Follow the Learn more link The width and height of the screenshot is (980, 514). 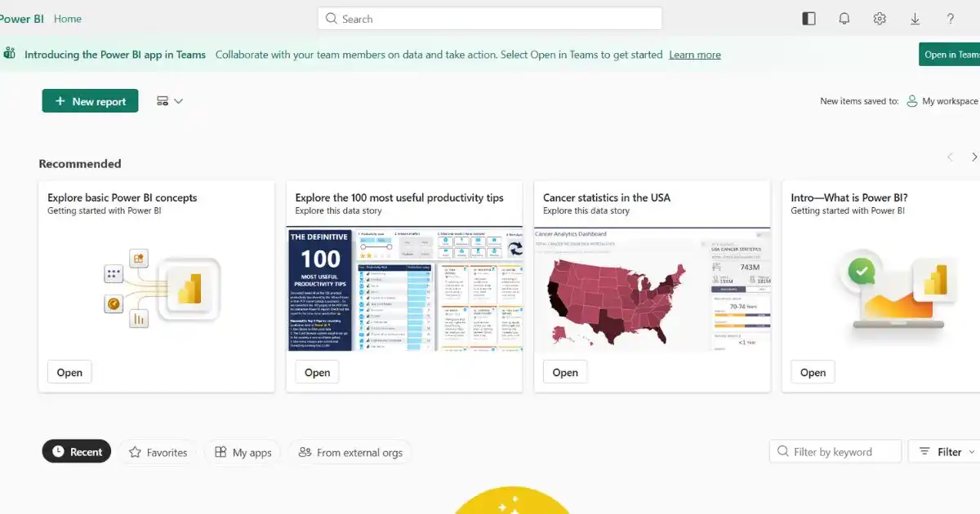coord(695,55)
